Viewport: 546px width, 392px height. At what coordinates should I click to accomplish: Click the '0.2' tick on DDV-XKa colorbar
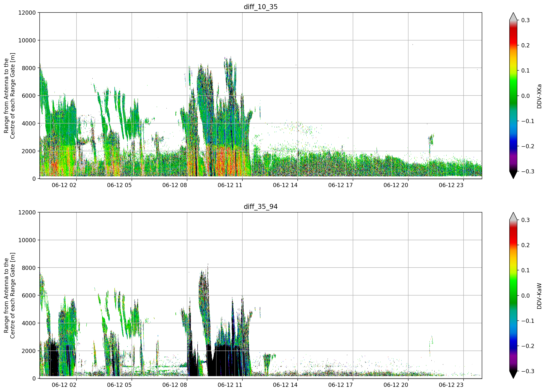click(526, 46)
